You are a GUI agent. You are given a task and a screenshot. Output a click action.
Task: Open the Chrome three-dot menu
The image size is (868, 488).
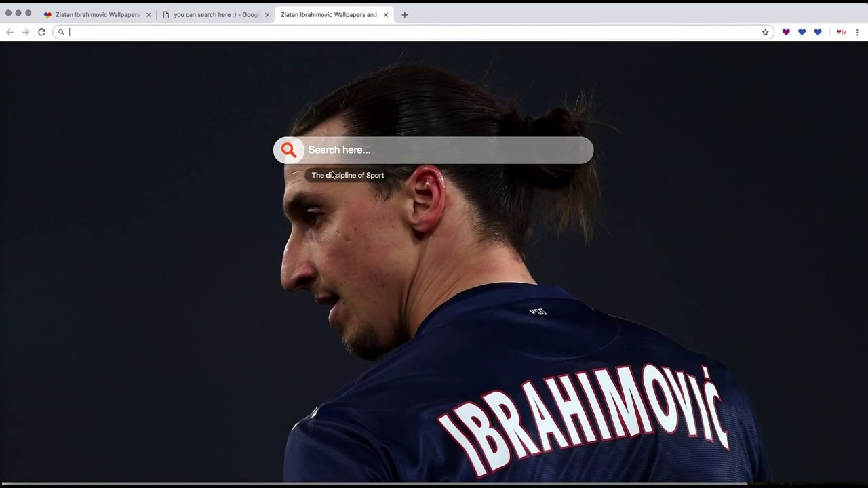(x=857, y=32)
